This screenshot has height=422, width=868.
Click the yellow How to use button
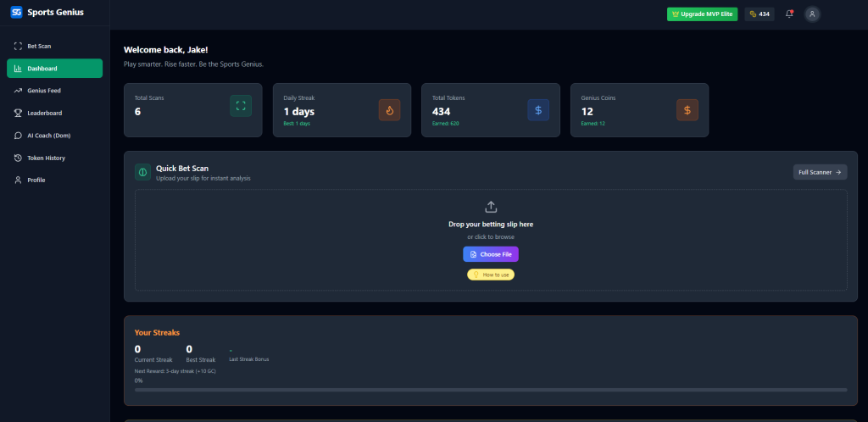[491, 275]
